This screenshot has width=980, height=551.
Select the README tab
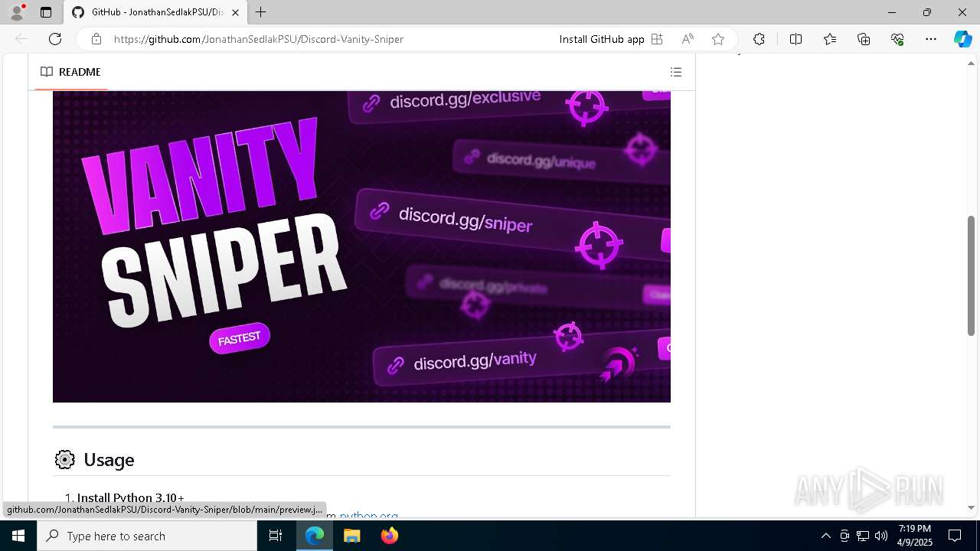point(70,72)
